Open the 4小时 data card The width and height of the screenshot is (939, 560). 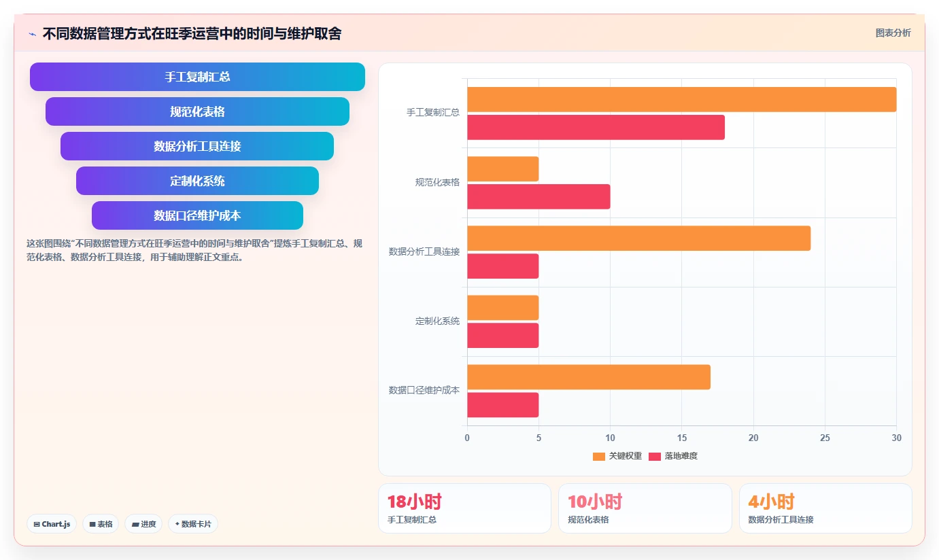[x=825, y=508]
